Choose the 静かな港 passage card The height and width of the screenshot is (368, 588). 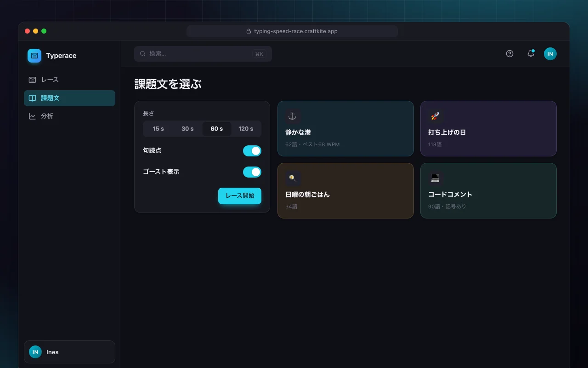[x=345, y=128]
